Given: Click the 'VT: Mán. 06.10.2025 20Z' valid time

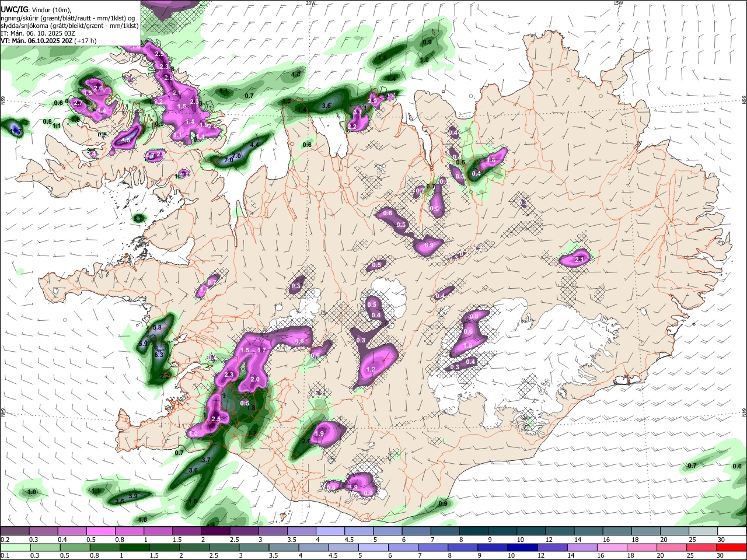Looking at the screenshot, I should (37, 41).
